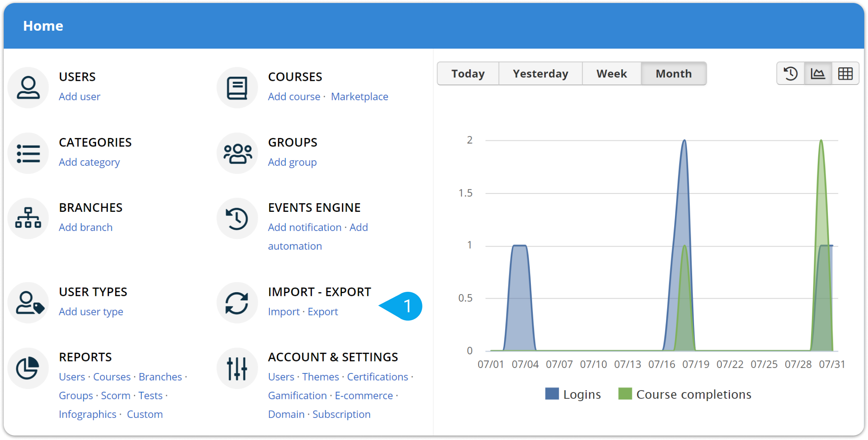Click the User Types tag icon
The width and height of the screenshot is (868, 440).
pyautogui.click(x=28, y=303)
